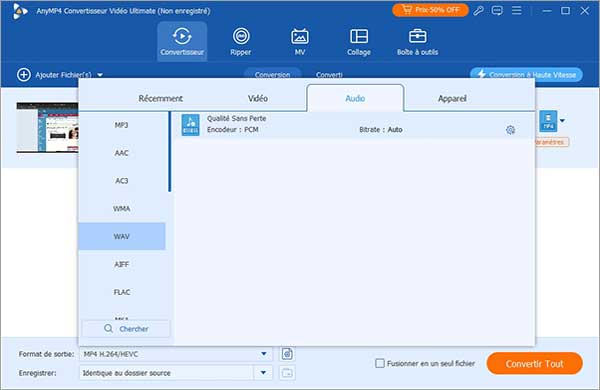Check Fusionner en un seul fichier

pyautogui.click(x=380, y=363)
